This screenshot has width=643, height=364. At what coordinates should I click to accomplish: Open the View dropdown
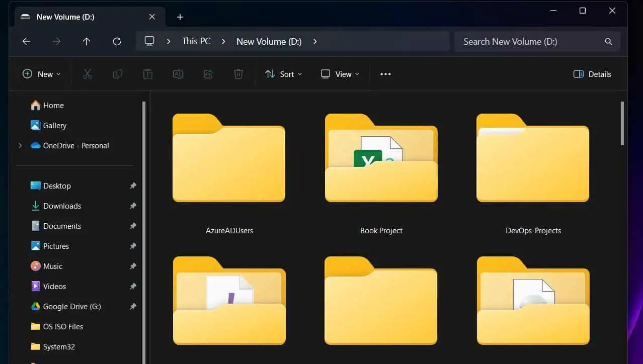[341, 74]
